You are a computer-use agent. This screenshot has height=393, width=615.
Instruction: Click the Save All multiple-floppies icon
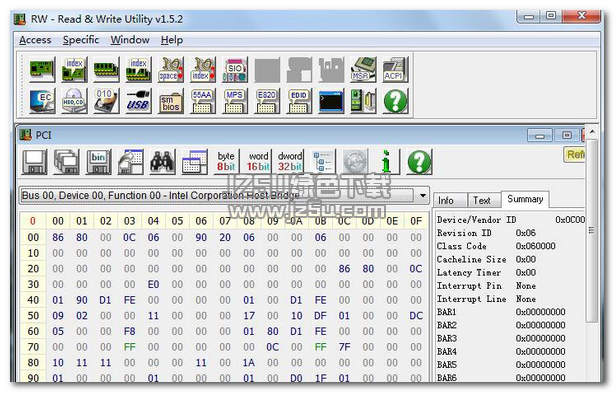pos(67,162)
